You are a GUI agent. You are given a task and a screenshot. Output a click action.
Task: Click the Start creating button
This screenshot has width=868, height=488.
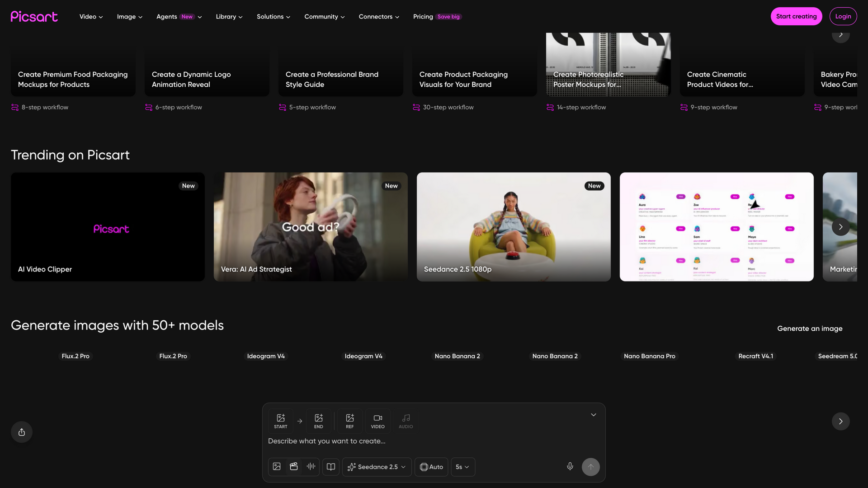(796, 16)
